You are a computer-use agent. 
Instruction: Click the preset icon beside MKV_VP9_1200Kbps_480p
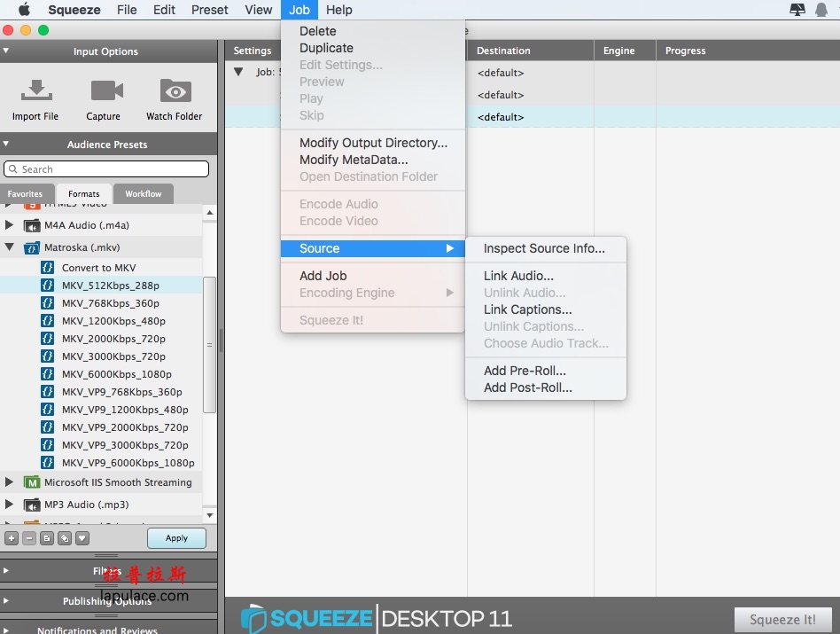click(x=47, y=409)
